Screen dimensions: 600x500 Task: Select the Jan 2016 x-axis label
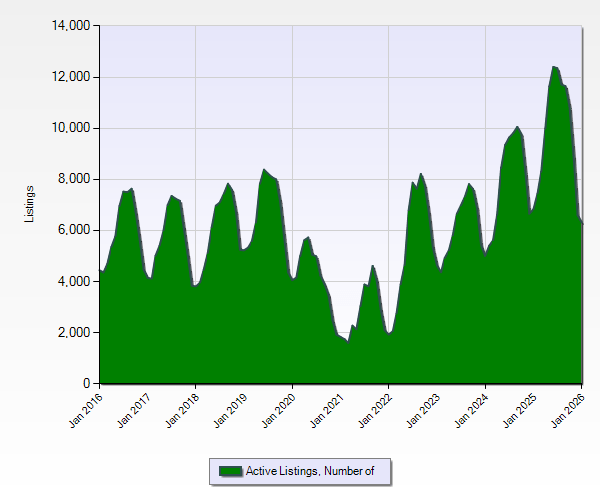click(85, 410)
